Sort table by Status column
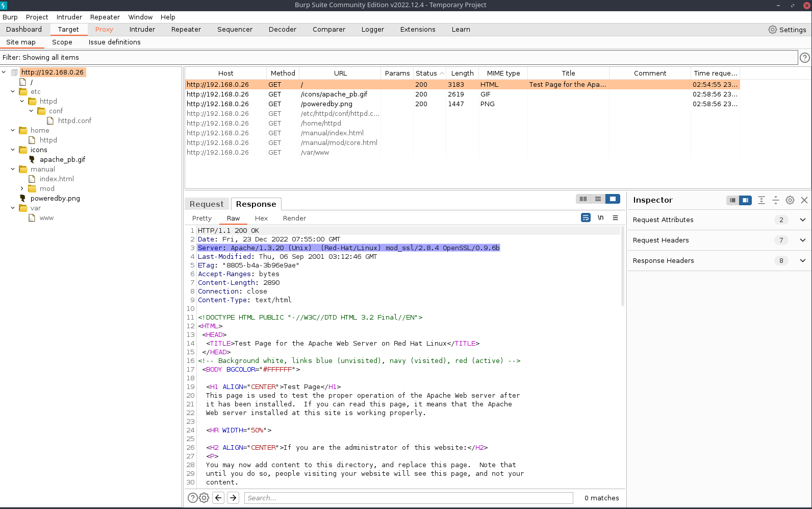Image resolution: width=812 pixels, height=509 pixels. coord(429,73)
